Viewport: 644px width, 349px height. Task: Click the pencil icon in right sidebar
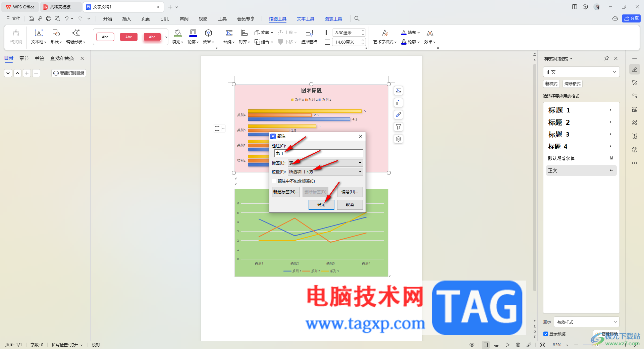coord(635,69)
